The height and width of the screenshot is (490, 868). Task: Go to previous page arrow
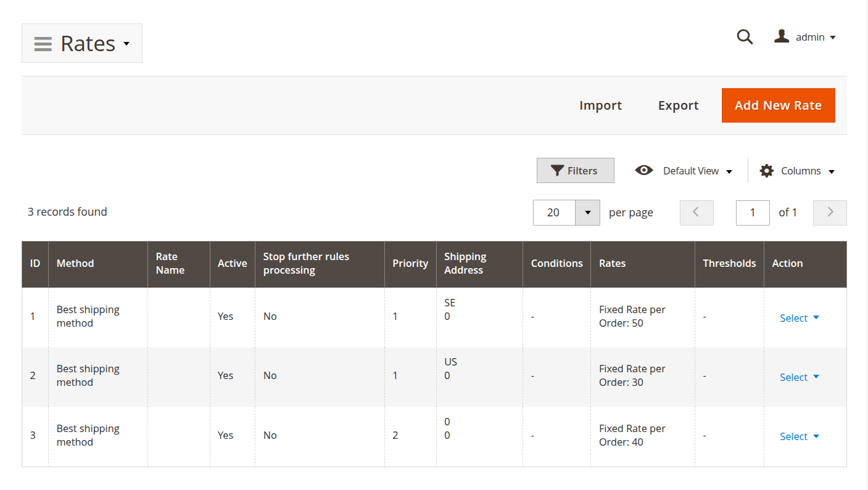tap(696, 213)
